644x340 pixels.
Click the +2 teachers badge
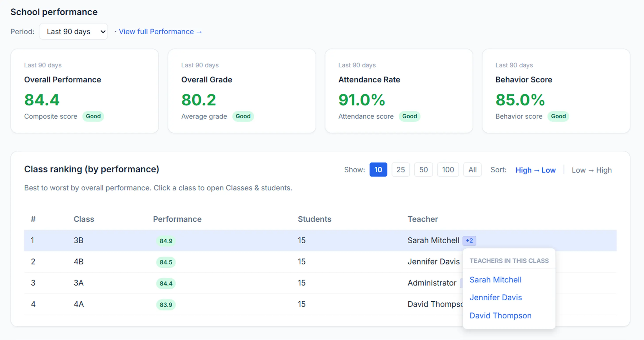click(x=469, y=240)
